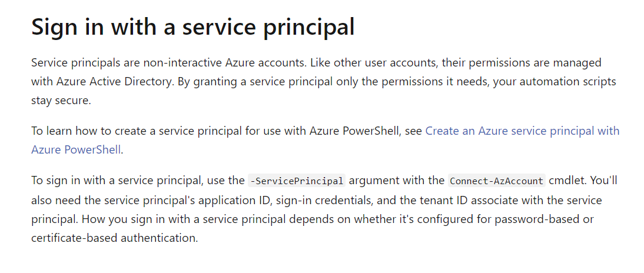Image resolution: width=644 pixels, height=273 pixels.
Task: Click the phrase "certificate-based authentication"
Action: click(114, 238)
